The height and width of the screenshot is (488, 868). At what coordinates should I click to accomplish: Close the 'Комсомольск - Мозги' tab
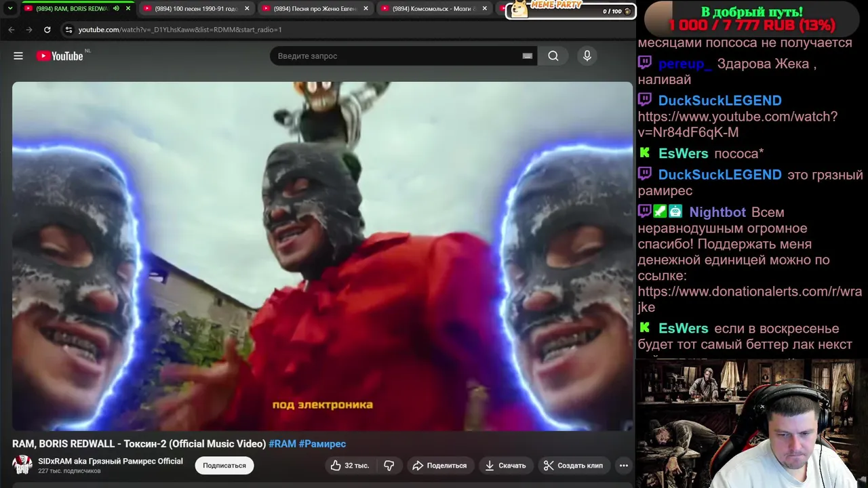pos(484,9)
